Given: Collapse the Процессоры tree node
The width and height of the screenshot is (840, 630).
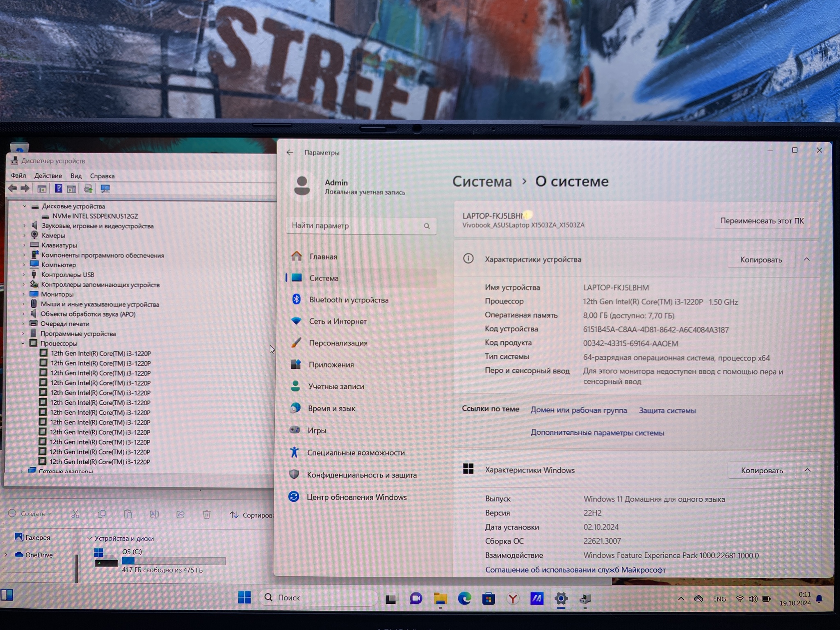Looking at the screenshot, I should coord(23,343).
